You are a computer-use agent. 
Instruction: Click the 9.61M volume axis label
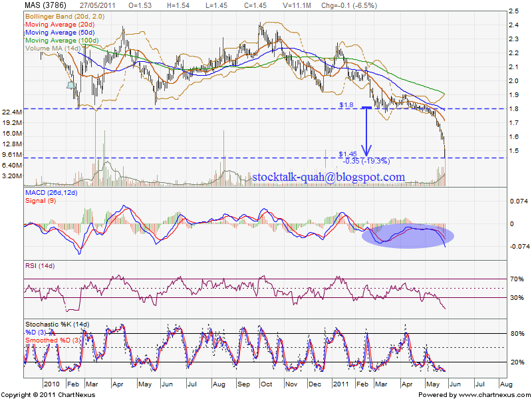(x=12, y=155)
